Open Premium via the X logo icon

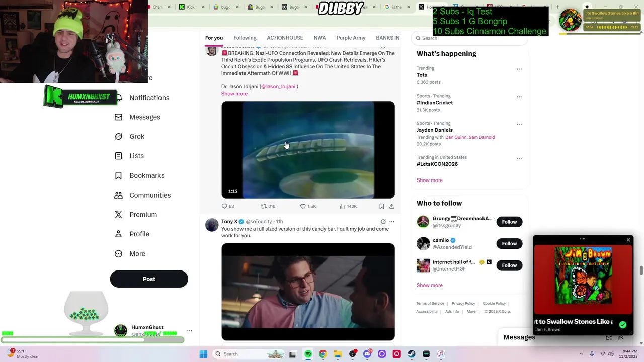[x=118, y=215]
